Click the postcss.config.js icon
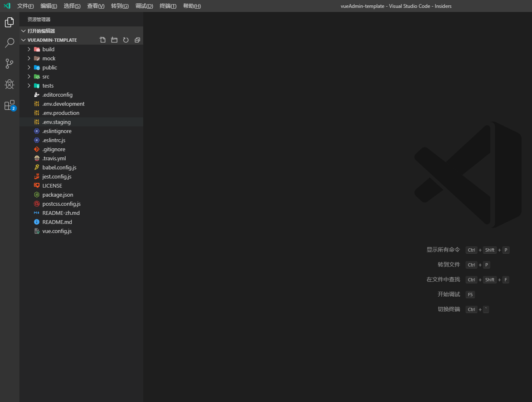This screenshot has height=402, width=532. click(37, 204)
